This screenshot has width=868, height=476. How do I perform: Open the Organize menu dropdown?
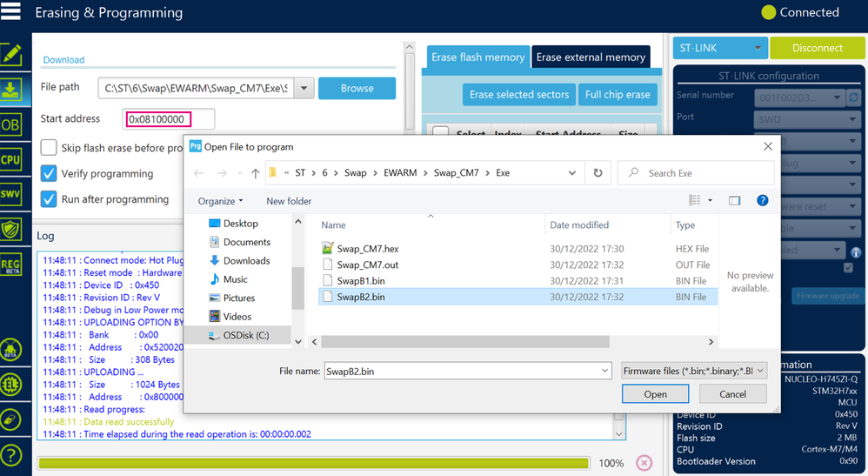pos(220,201)
